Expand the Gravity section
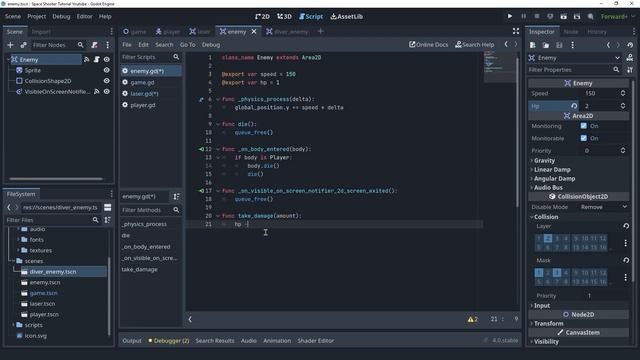This screenshot has width=640, height=360. [544, 160]
